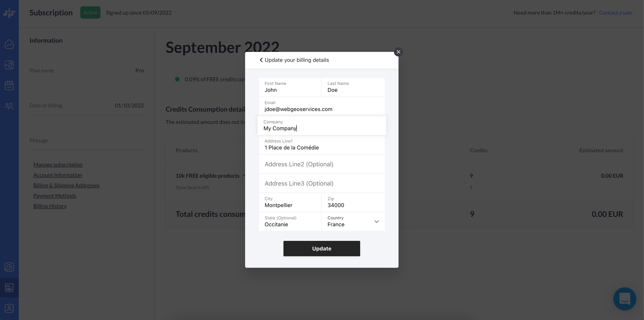Close the billing details dialog
This screenshot has width=644, height=320.
click(x=398, y=52)
